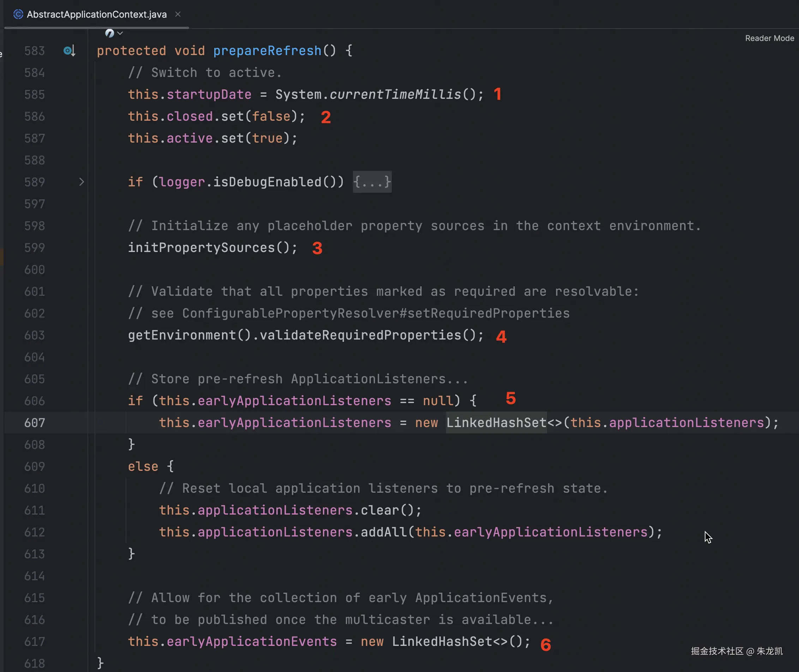Click line number 612 in the gutter
The image size is (799, 672).
click(x=35, y=532)
